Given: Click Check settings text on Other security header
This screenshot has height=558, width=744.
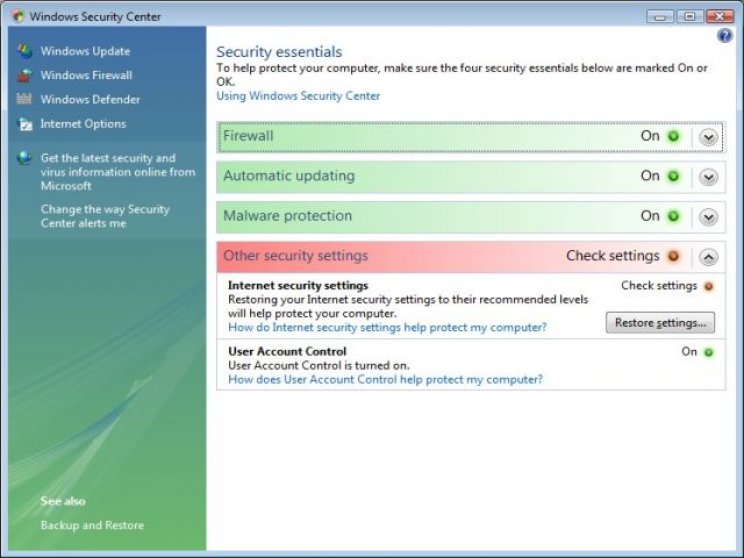Looking at the screenshot, I should coord(613,256).
